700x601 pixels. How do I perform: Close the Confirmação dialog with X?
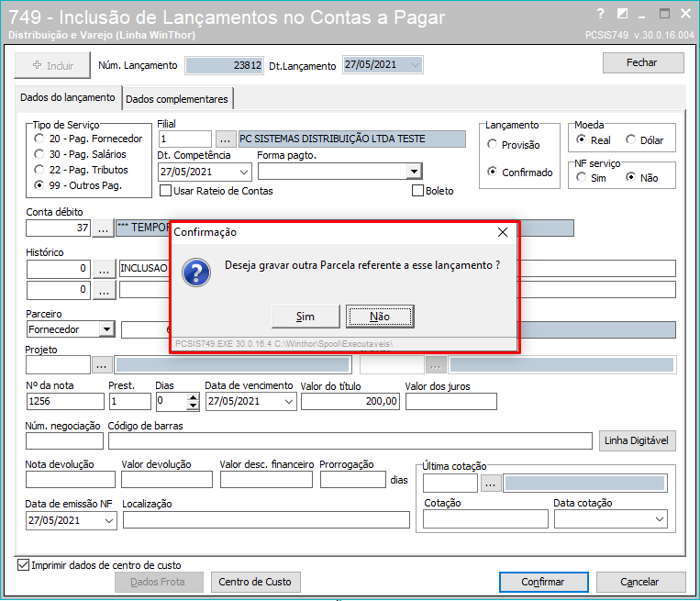(503, 232)
